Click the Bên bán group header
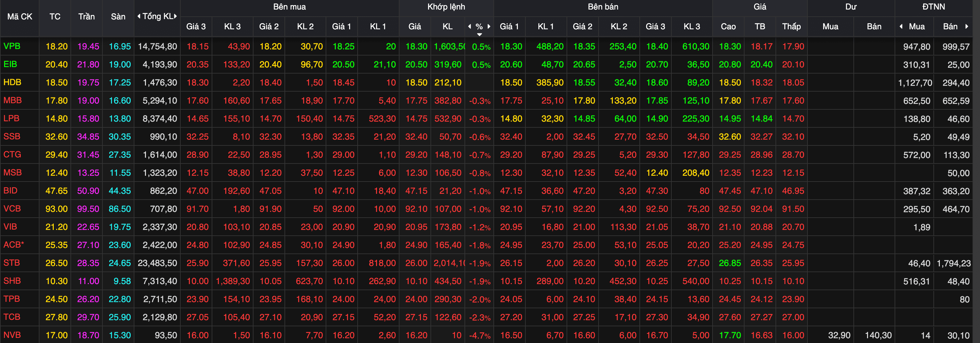The image size is (980, 343). [603, 7]
